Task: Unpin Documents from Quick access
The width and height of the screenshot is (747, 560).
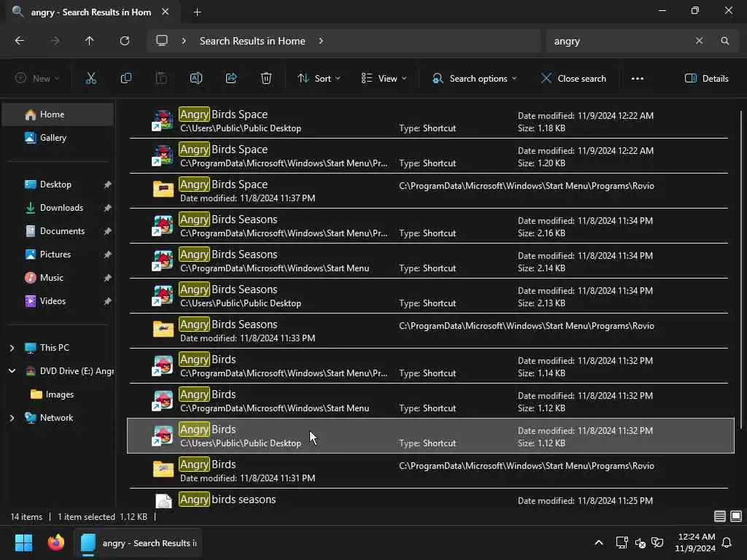Action: (x=108, y=231)
